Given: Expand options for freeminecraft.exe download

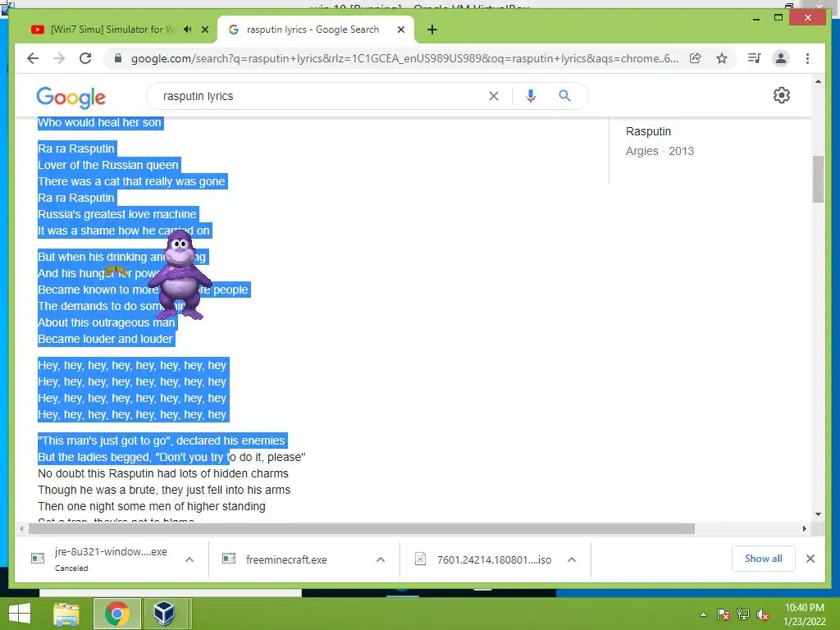Looking at the screenshot, I should tap(381, 559).
